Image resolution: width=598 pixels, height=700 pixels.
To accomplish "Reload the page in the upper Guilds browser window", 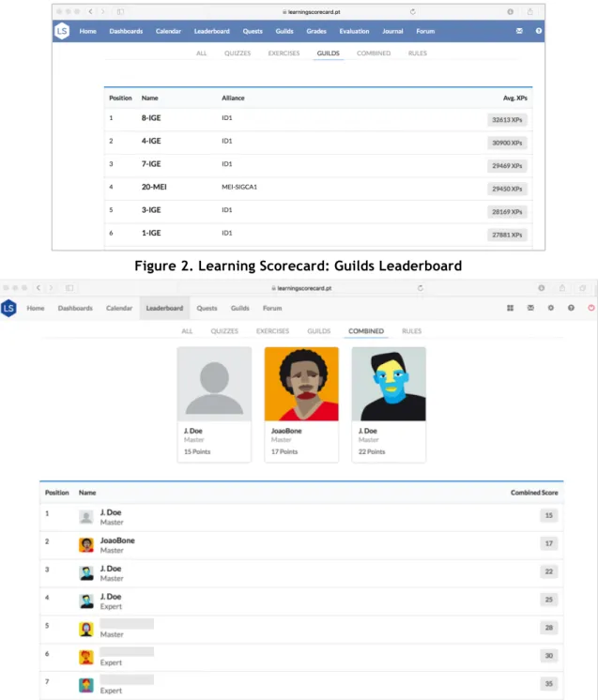I will point(413,11).
